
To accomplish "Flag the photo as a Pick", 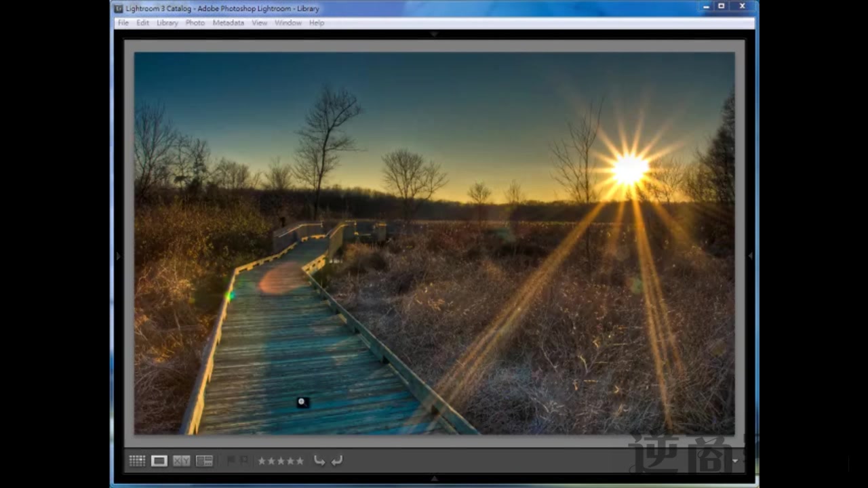I will point(231,461).
